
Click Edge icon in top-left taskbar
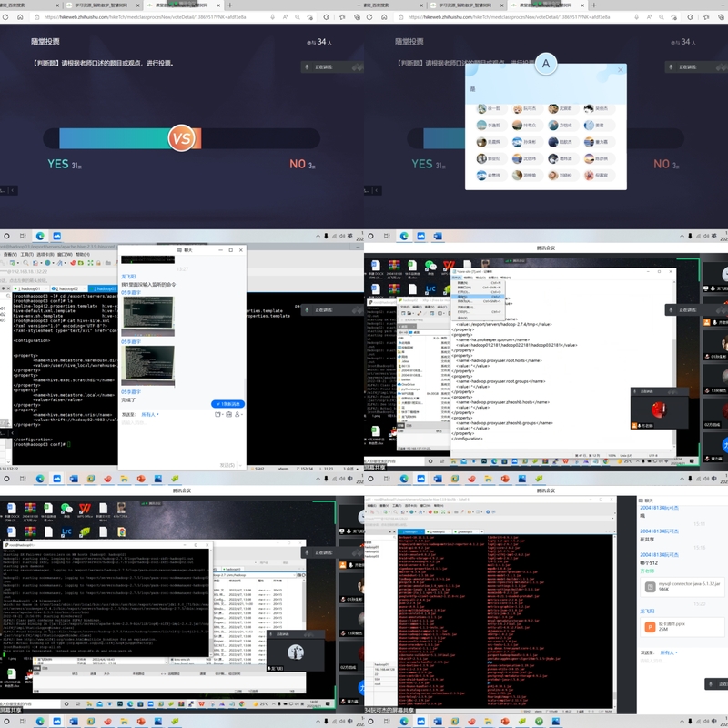click(x=40, y=236)
